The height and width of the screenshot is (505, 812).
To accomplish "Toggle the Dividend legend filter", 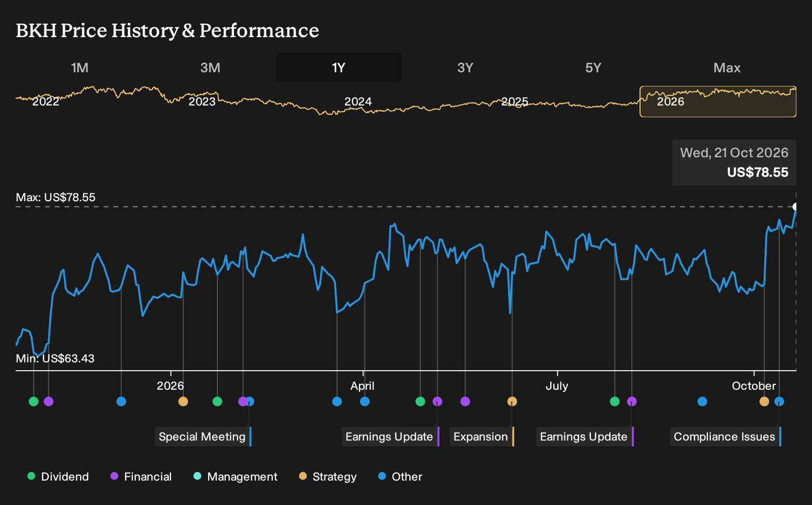I will click(x=58, y=477).
